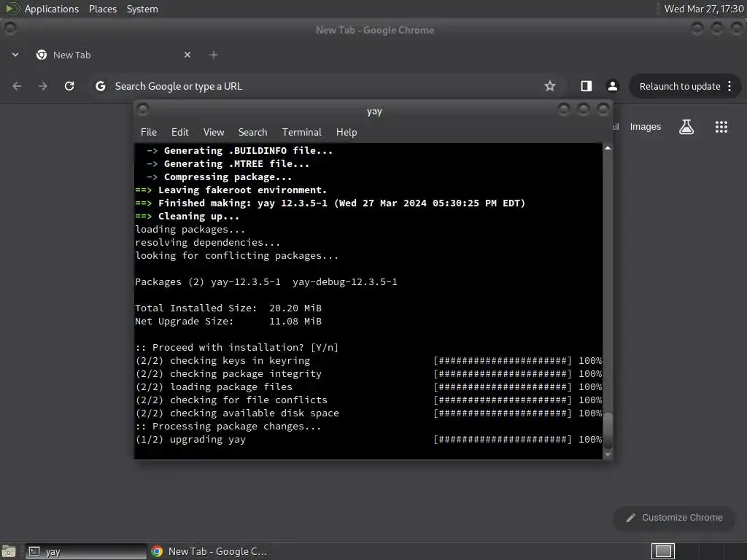Open Search Labs flask icon
This screenshot has width=747, height=560.
(x=686, y=127)
